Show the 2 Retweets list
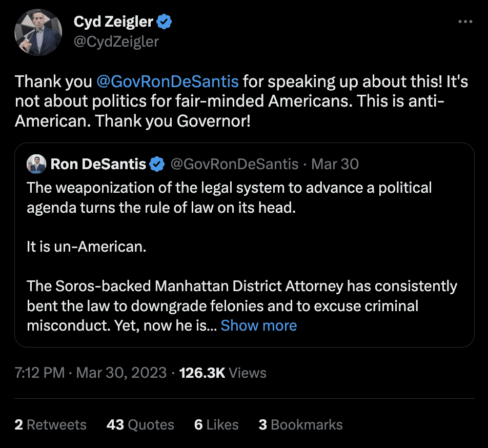The width and height of the screenshot is (488, 448). (x=50, y=425)
